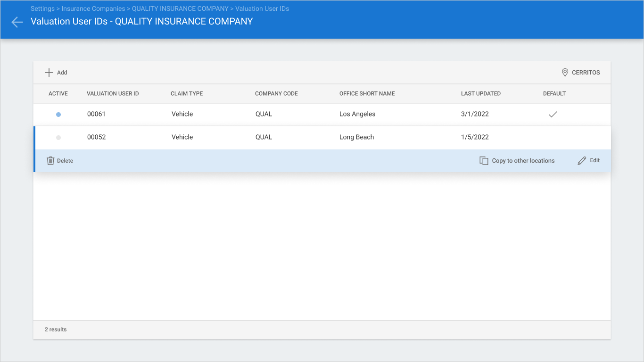644x362 pixels.
Task: Sort by Last Updated column header
Action: click(481, 94)
